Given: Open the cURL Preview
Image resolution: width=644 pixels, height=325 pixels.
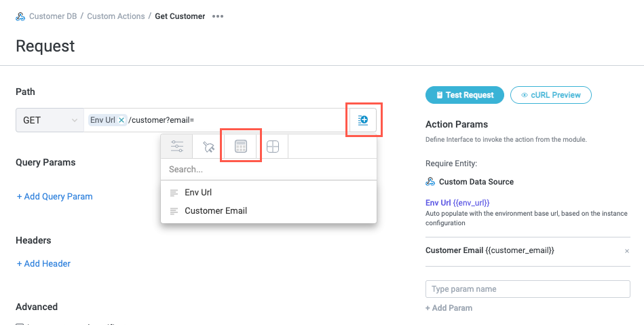Looking at the screenshot, I should coord(551,95).
